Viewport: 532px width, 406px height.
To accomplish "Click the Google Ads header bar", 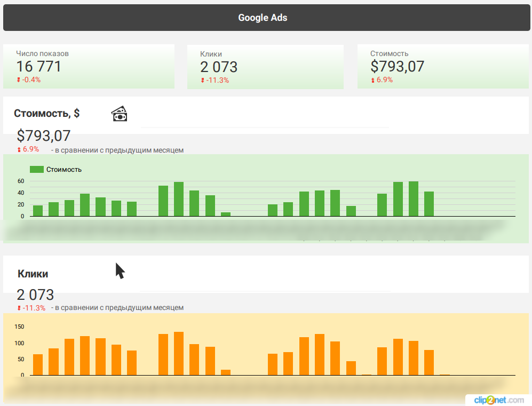I will pyautogui.click(x=263, y=18).
